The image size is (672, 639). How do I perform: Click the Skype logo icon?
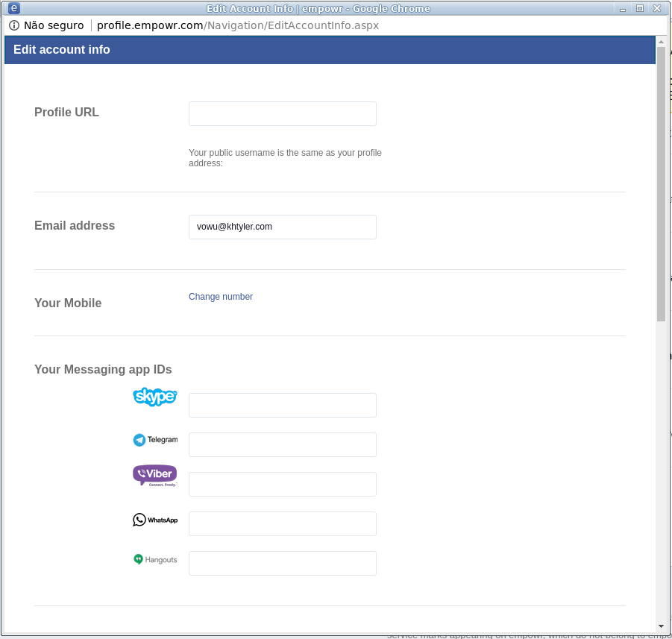(154, 397)
